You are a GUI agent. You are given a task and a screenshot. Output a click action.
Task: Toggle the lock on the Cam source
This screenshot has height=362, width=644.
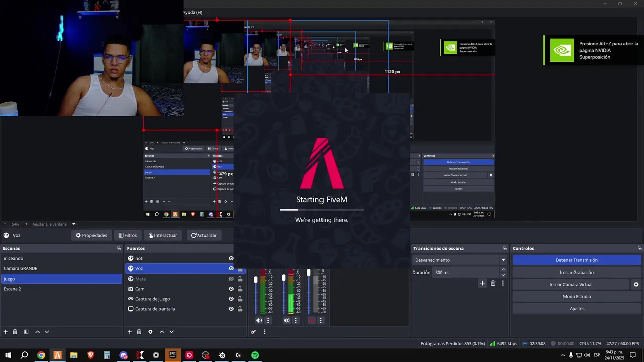pos(240,289)
